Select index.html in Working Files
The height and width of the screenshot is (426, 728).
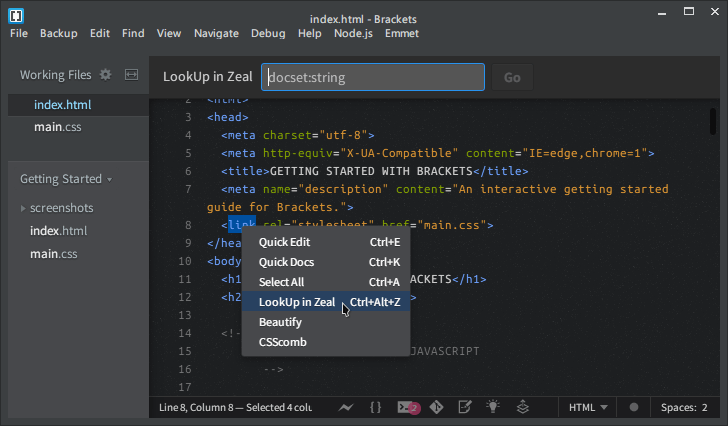pyautogui.click(x=78, y=105)
